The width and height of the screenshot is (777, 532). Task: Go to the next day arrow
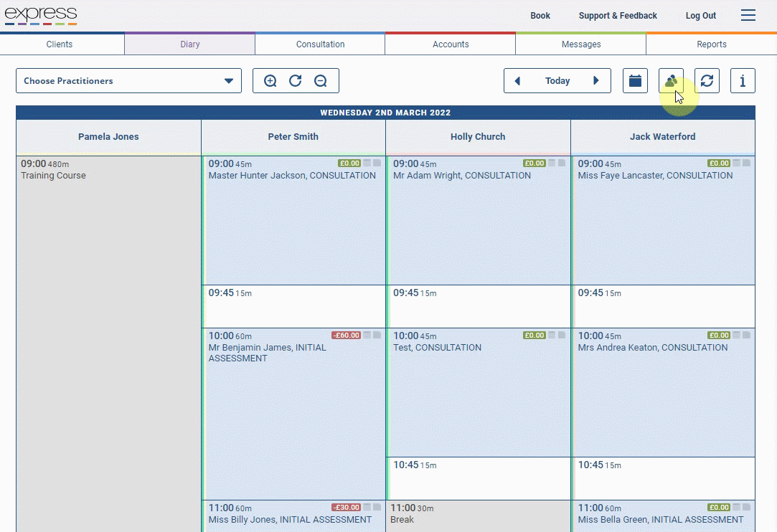596,81
